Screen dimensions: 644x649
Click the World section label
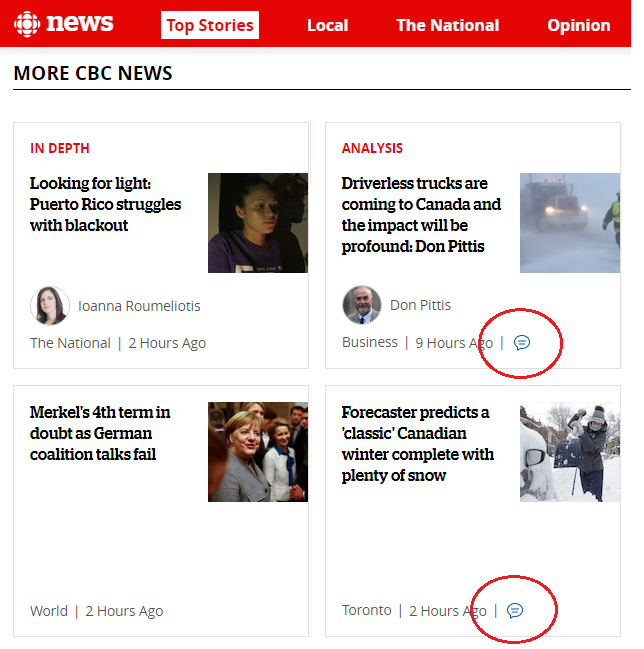coord(49,611)
